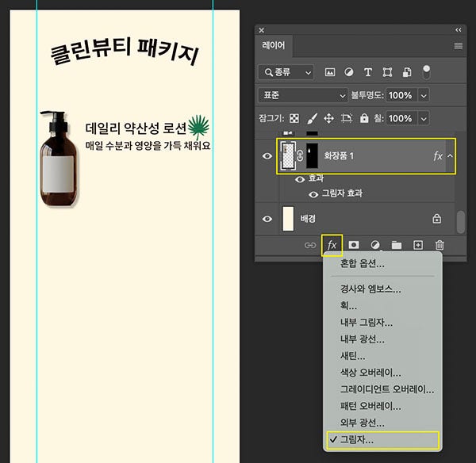Create new fill or adjustment layer icon
The image size is (476, 463).
pos(375,244)
